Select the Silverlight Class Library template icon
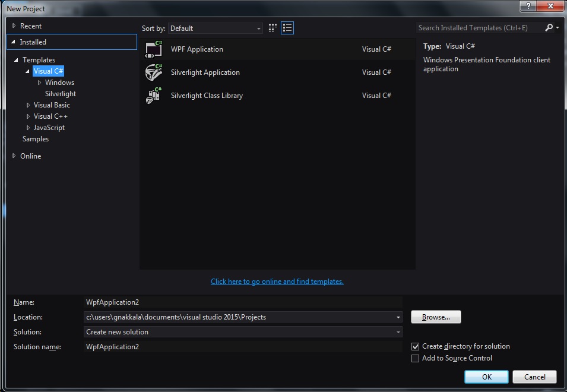 tap(153, 95)
